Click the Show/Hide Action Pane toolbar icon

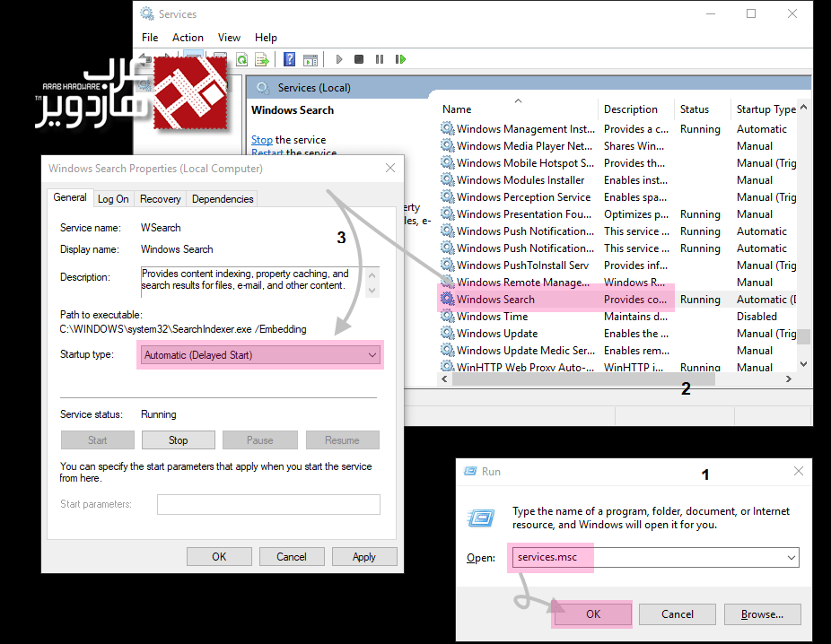[311, 59]
